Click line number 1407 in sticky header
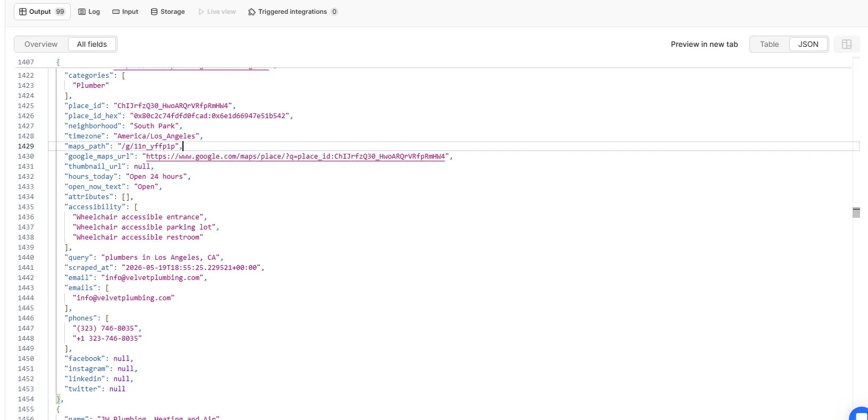 [x=26, y=62]
